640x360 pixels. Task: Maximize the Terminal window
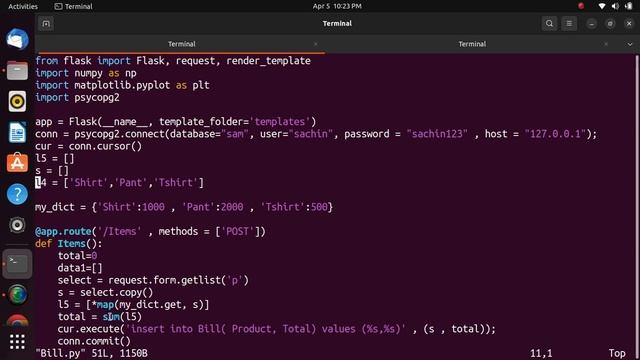click(610, 24)
